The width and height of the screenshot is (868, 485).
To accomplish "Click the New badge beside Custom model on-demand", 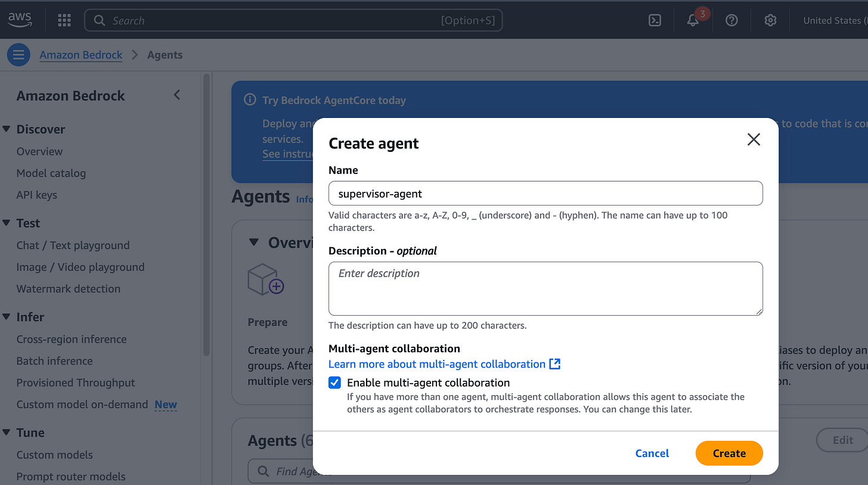I will pos(166,405).
